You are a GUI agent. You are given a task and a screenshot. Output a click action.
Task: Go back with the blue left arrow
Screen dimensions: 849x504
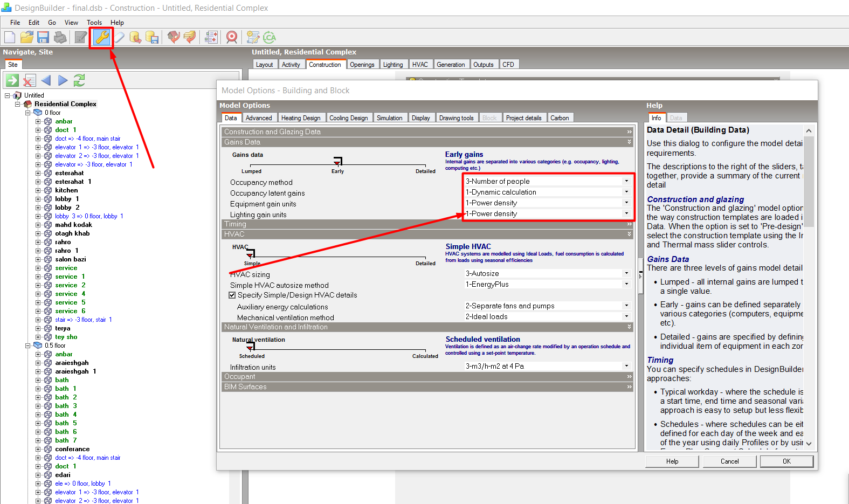pyautogui.click(x=46, y=80)
